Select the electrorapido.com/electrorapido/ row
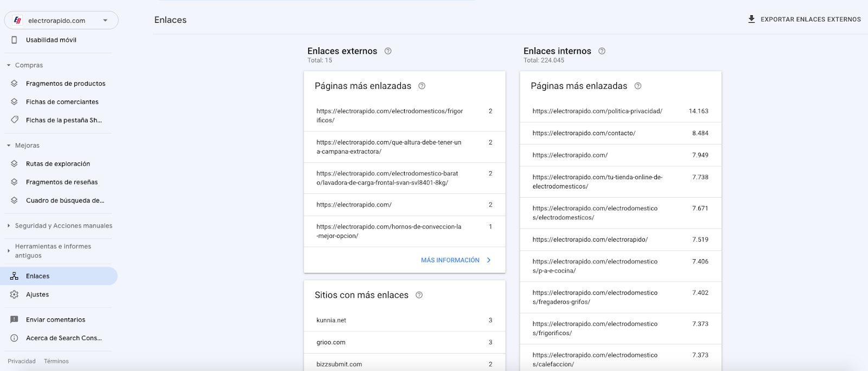Screen dimensions: 868x371 pyautogui.click(x=621, y=240)
